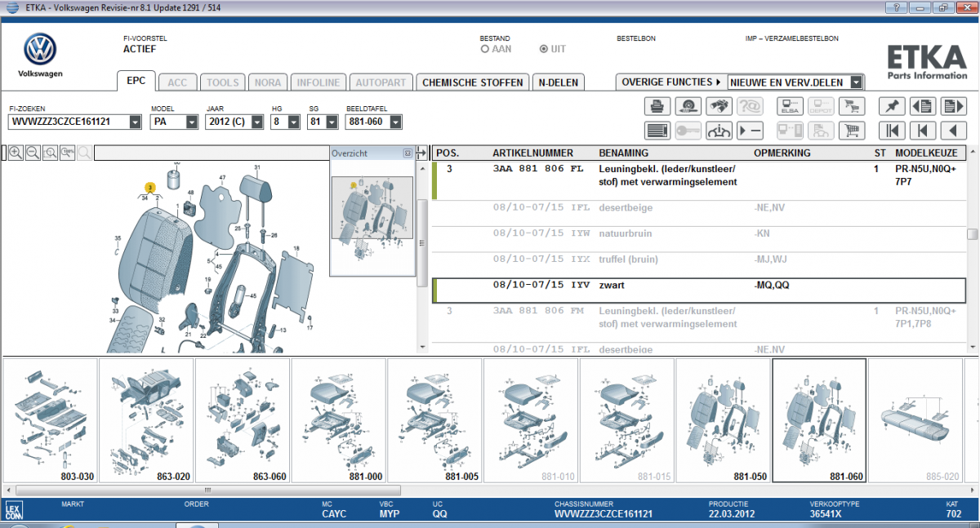980x528 pixels.
Task: Zoom in on the parts diagram
Action: click(16, 153)
